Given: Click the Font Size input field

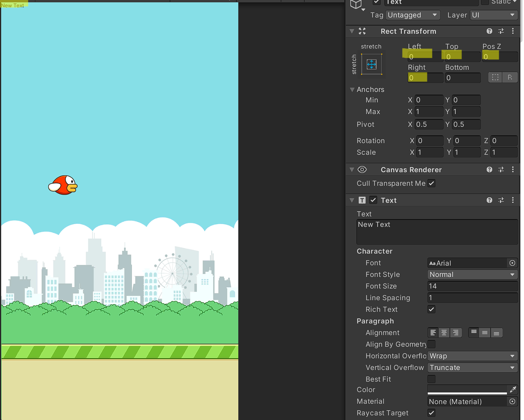Looking at the screenshot, I should coord(472,286).
